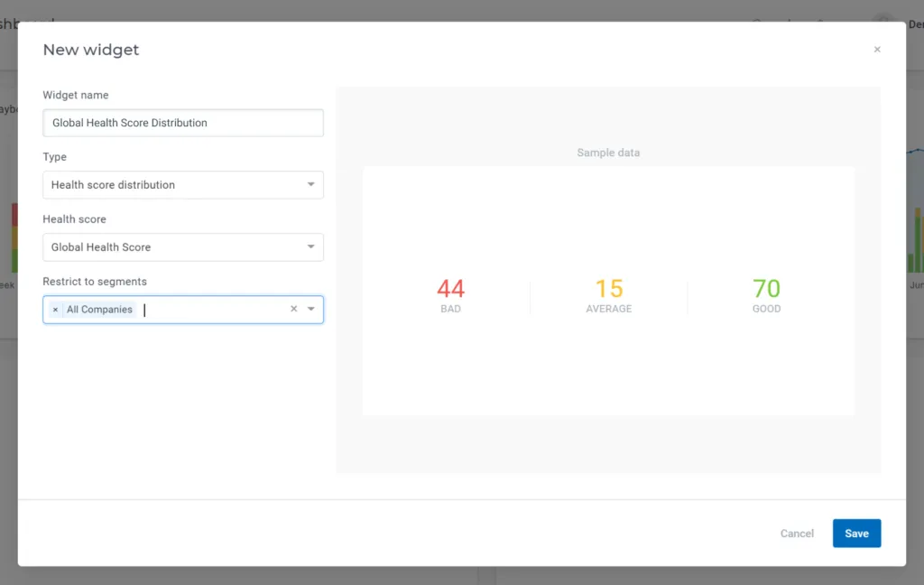
Task: Click the Restrict to segments label
Action: click(x=94, y=282)
